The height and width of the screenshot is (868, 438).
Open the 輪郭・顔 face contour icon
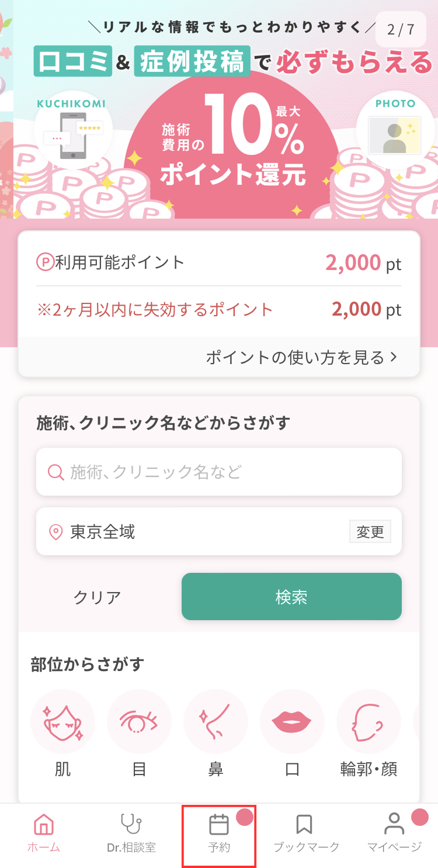[369, 721]
